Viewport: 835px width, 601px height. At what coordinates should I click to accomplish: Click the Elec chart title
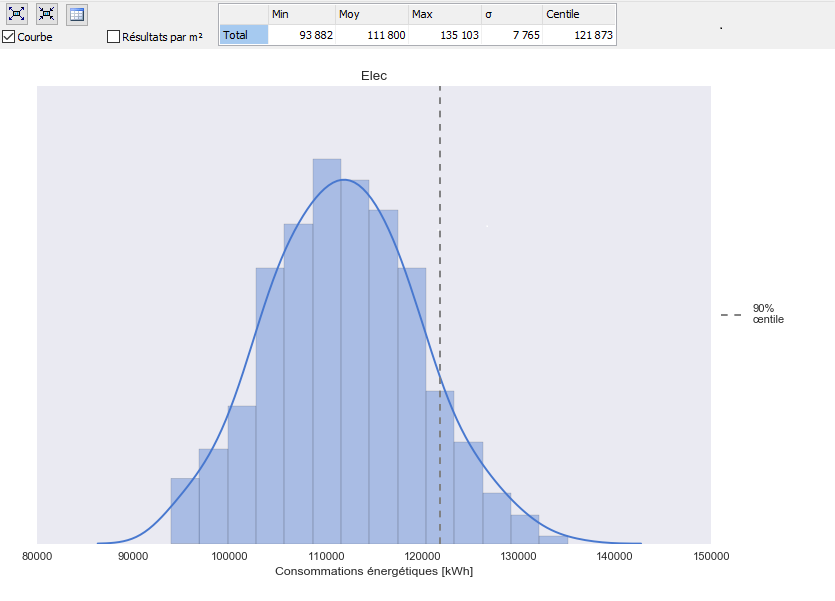[x=374, y=76]
